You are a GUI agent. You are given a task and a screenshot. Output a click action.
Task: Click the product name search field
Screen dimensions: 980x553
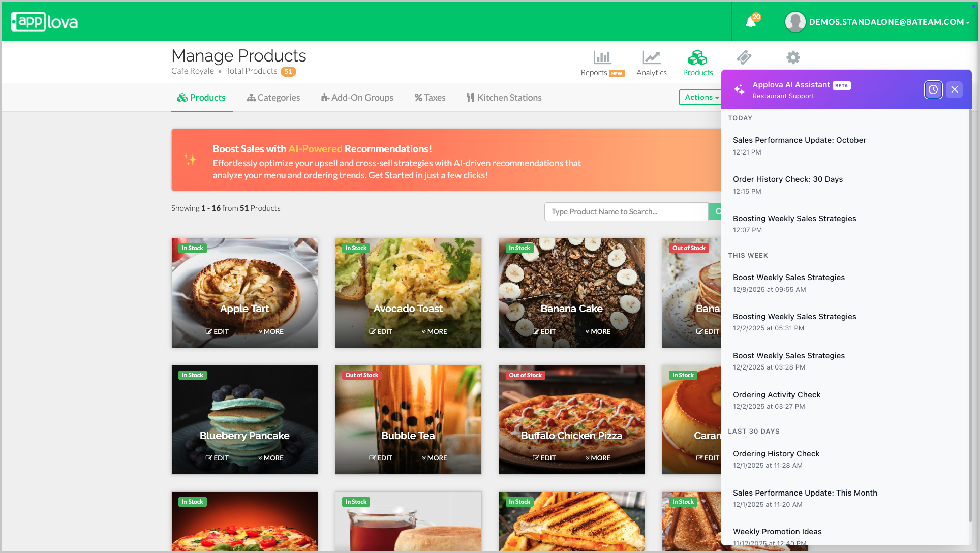626,212
